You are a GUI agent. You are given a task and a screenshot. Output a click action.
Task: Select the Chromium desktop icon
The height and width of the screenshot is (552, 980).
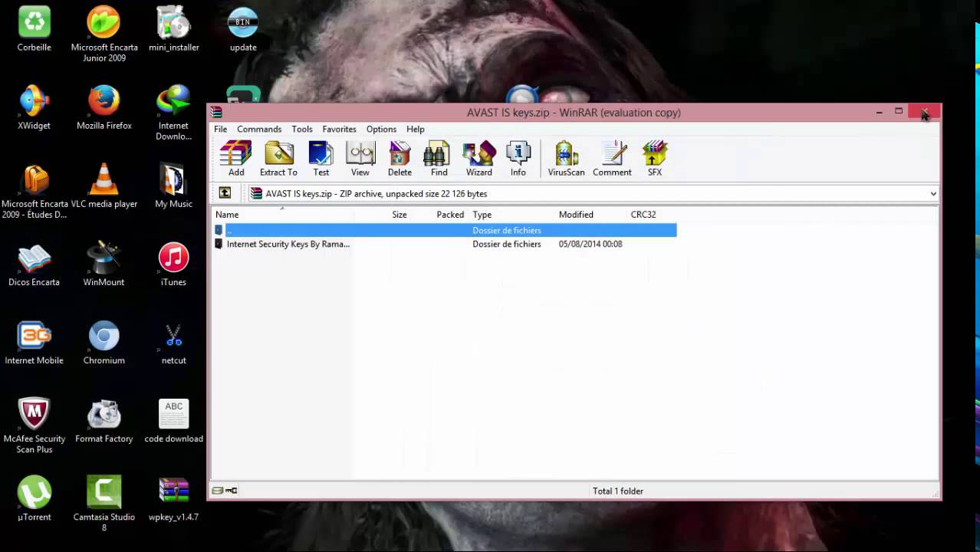(x=104, y=343)
